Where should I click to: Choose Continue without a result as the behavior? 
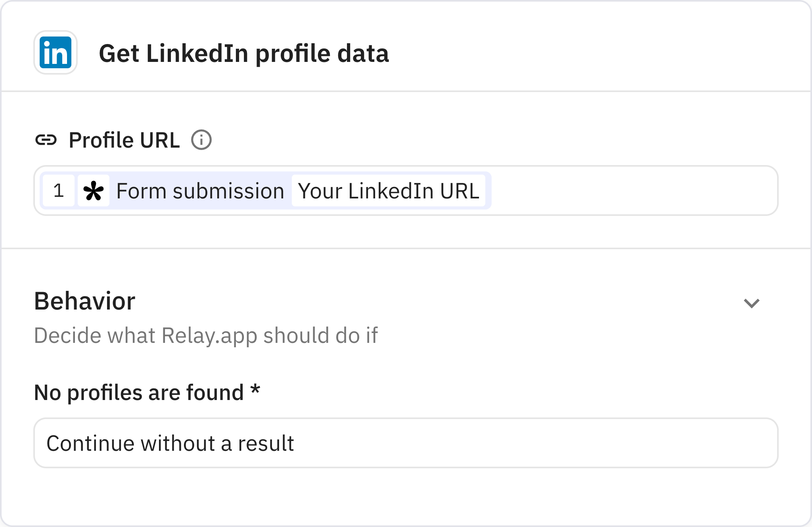[170, 442]
